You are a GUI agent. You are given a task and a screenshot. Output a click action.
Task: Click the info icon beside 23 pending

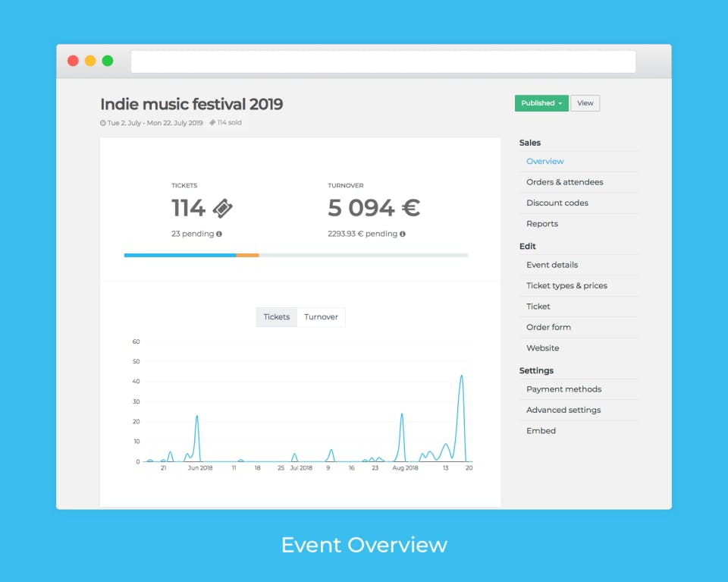pyautogui.click(x=218, y=234)
